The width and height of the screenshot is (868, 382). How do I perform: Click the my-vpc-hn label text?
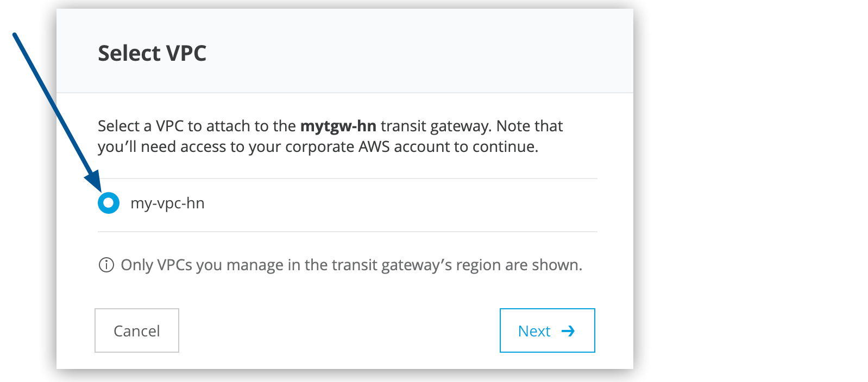click(167, 203)
